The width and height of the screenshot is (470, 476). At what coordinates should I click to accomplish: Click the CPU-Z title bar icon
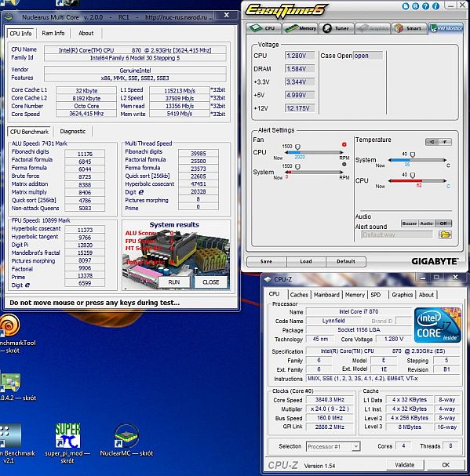click(268, 279)
